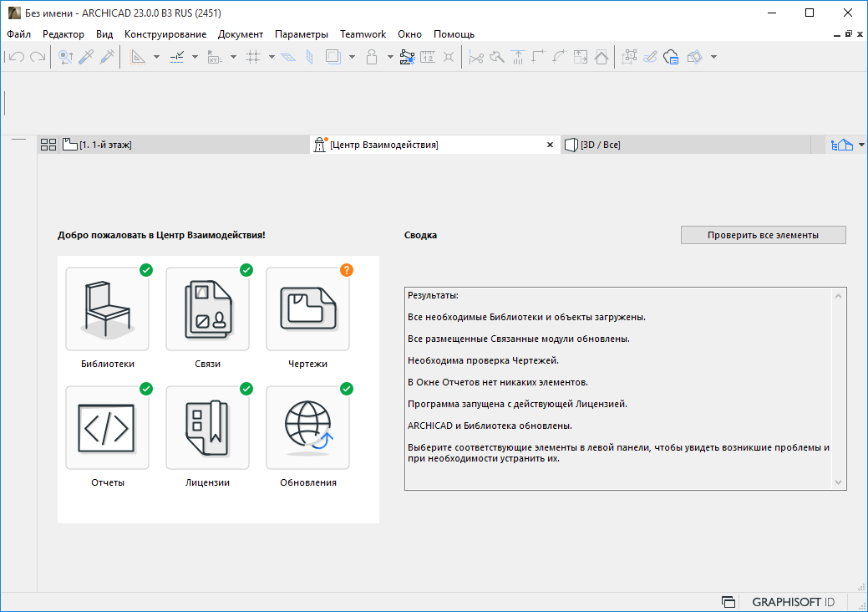The height and width of the screenshot is (612, 868).
Task: Click the tab overview grid icon
Action: [48, 145]
